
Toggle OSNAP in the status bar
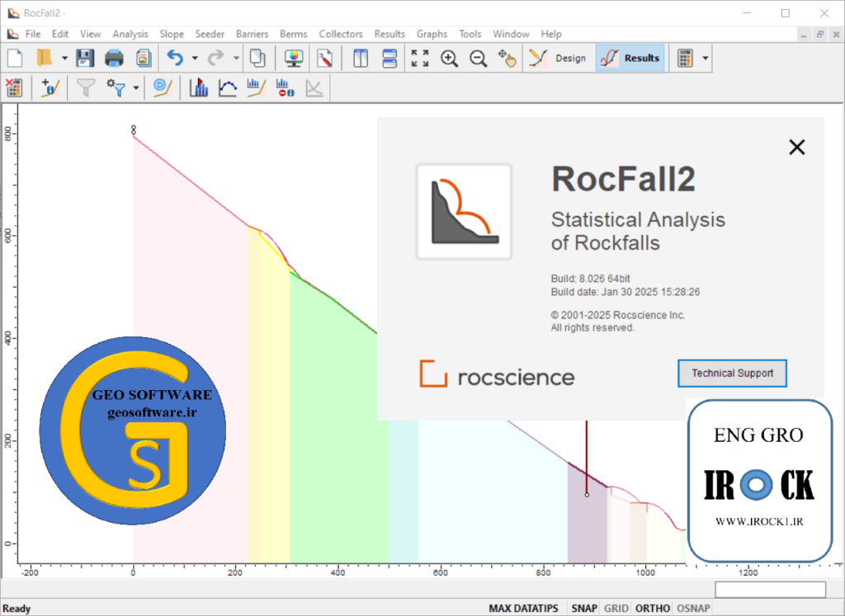tap(693, 608)
